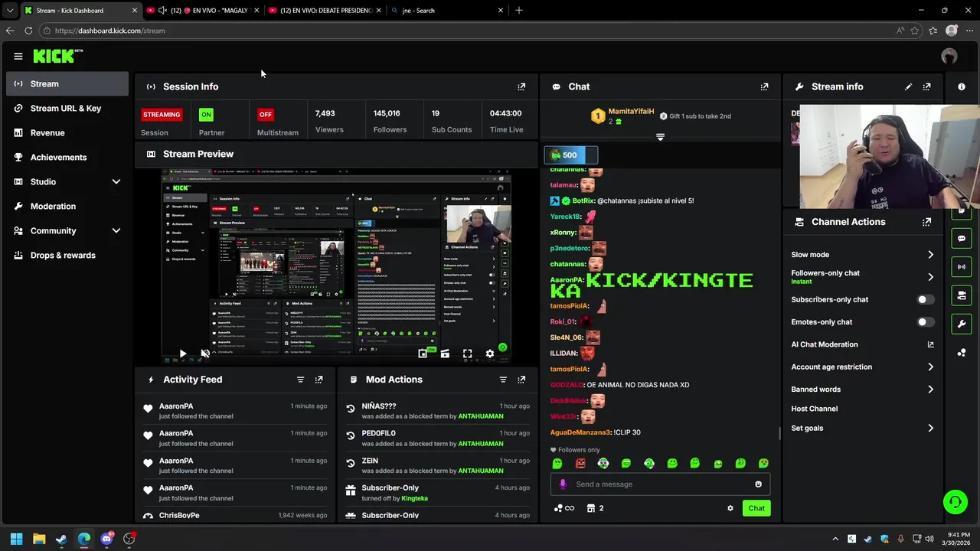The height and width of the screenshot is (551, 980).
Task: Toggle the channel actions widget in right rail
Action: coord(962,295)
